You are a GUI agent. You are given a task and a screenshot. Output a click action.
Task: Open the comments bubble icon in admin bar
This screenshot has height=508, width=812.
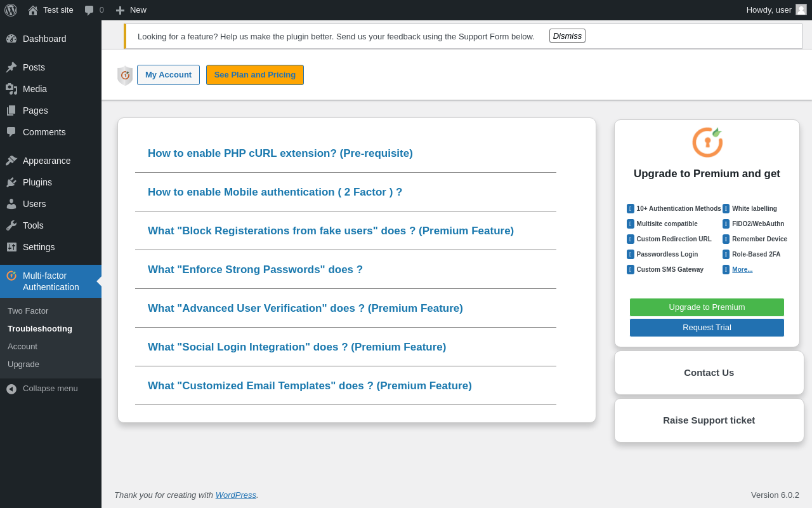pos(89,10)
